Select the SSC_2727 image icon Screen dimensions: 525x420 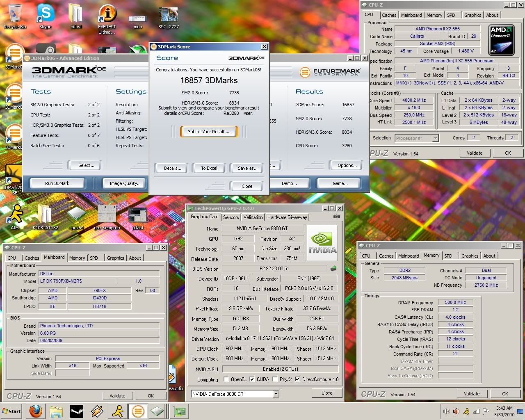[x=168, y=18]
